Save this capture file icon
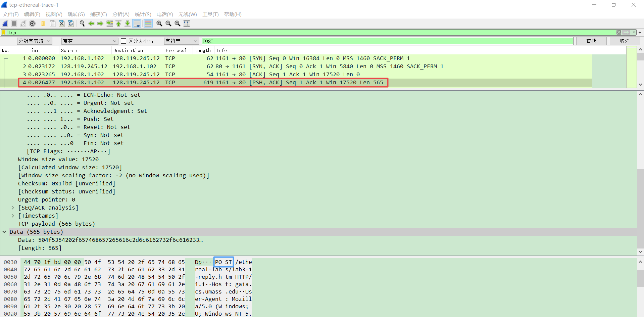 click(53, 24)
